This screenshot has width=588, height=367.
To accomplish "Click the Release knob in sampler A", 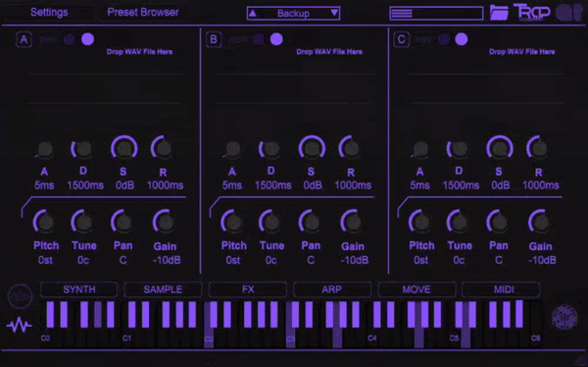I will (164, 148).
